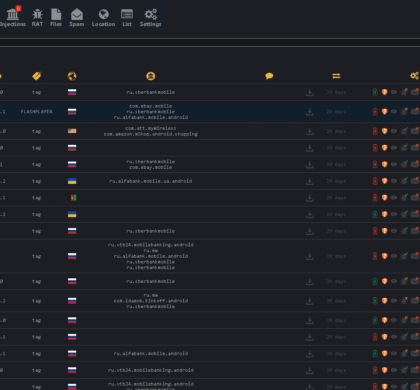This screenshot has width=420, height=390.
Task: Click the battery icon in FLASHPLAYER row
Action: [x=375, y=111]
